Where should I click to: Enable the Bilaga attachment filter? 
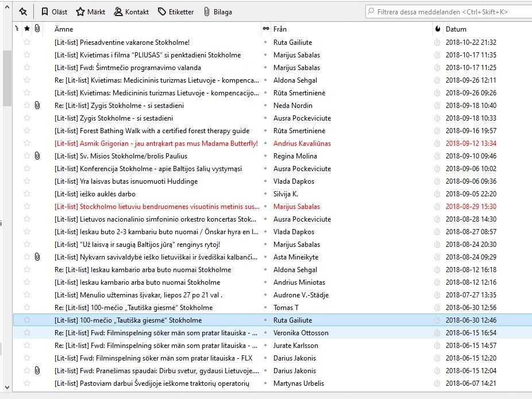click(x=218, y=11)
